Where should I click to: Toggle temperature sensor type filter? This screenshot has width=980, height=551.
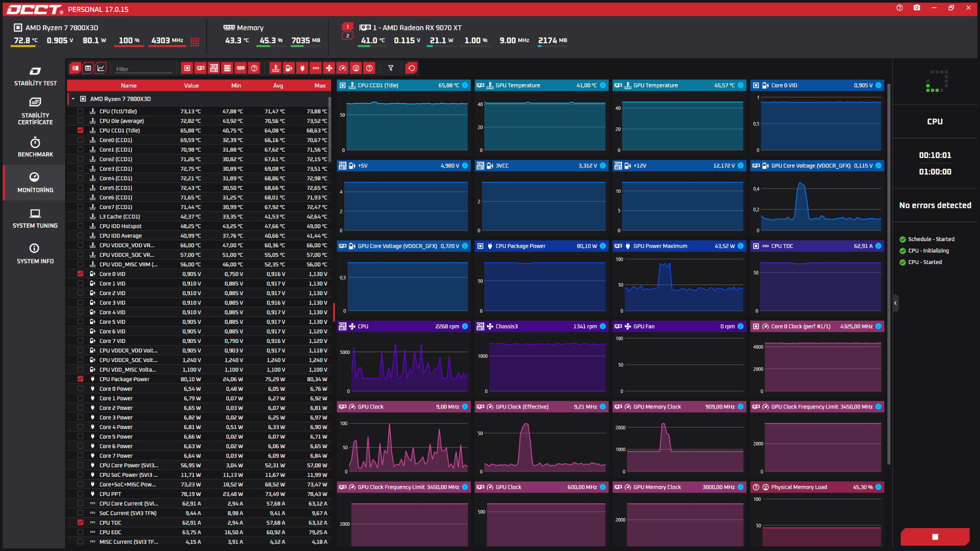point(275,68)
